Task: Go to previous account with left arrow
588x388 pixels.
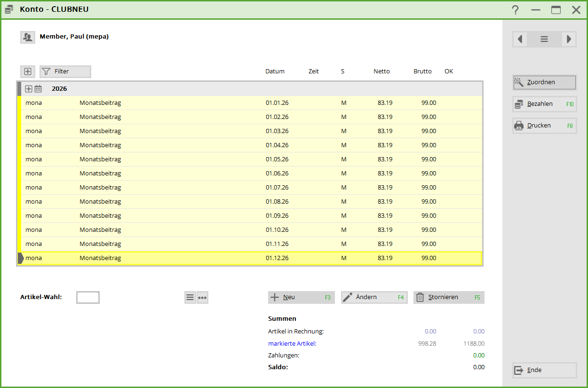Action: (x=520, y=40)
